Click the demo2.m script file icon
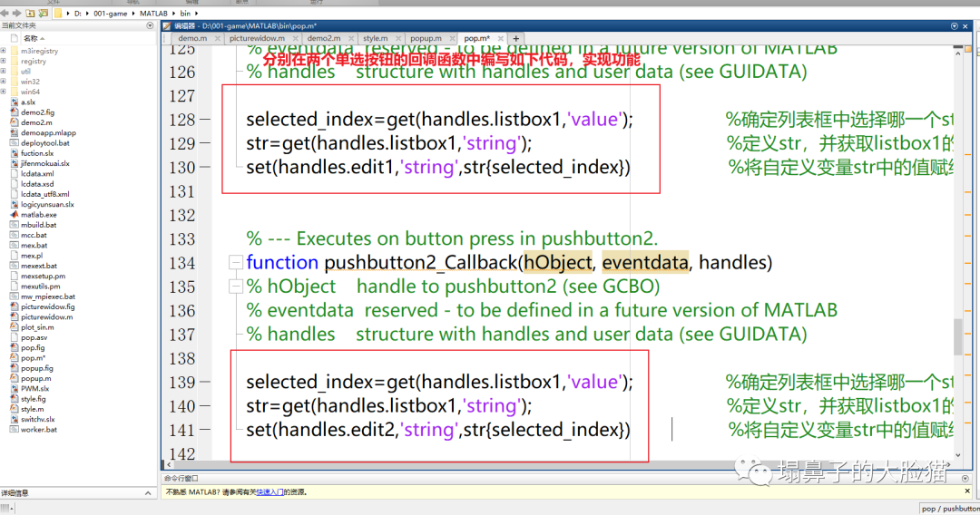980x515 pixels. [15, 122]
